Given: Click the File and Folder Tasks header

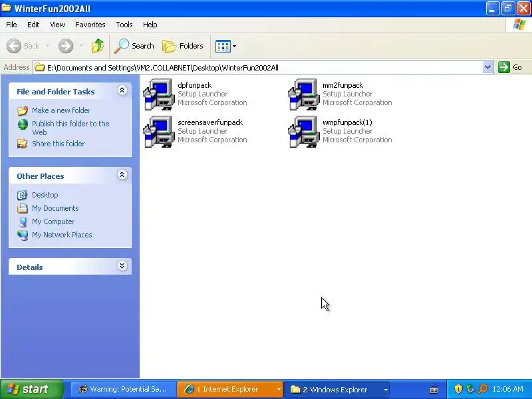Looking at the screenshot, I should click(x=56, y=92).
